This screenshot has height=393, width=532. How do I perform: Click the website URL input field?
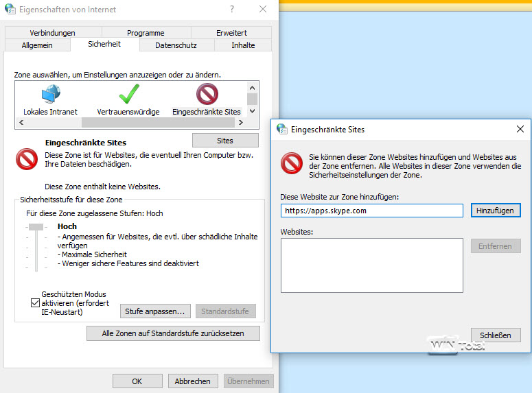click(372, 211)
